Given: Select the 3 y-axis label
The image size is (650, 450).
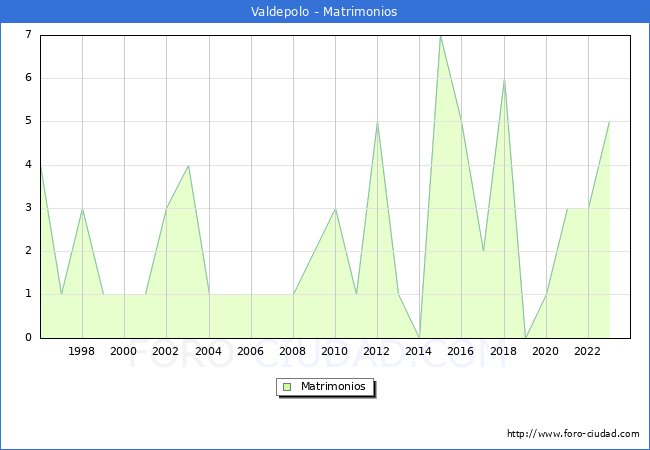Looking at the screenshot, I should [28, 208].
